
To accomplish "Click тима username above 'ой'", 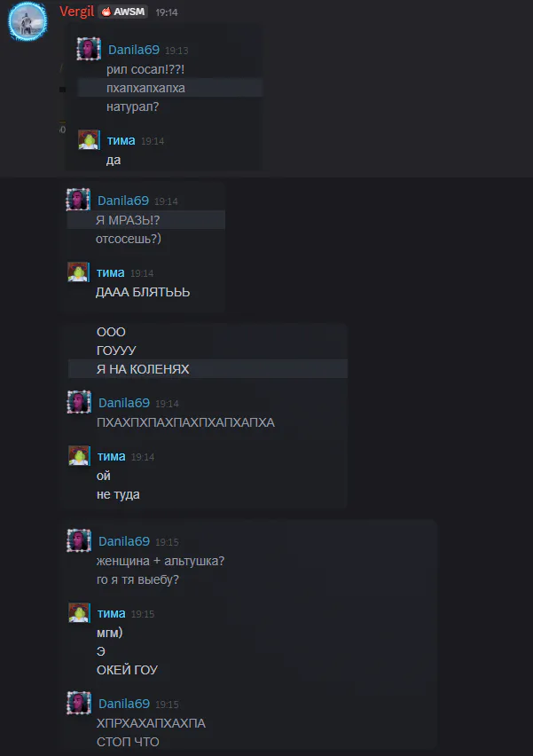I will click(x=112, y=456).
